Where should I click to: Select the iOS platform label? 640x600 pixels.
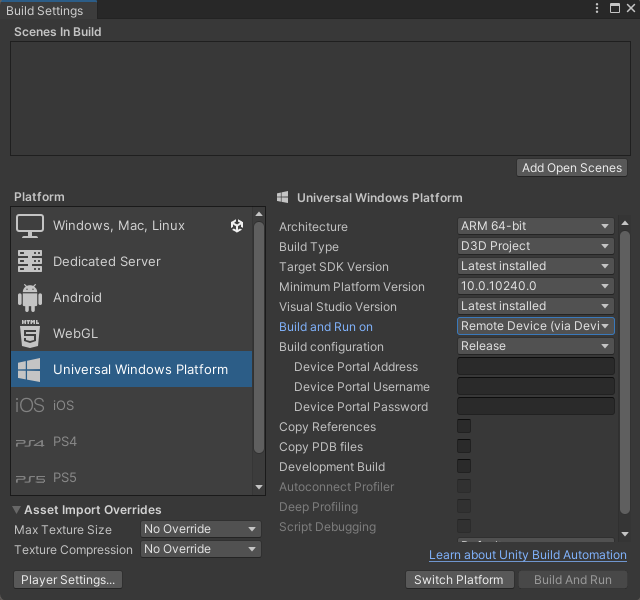[63, 405]
